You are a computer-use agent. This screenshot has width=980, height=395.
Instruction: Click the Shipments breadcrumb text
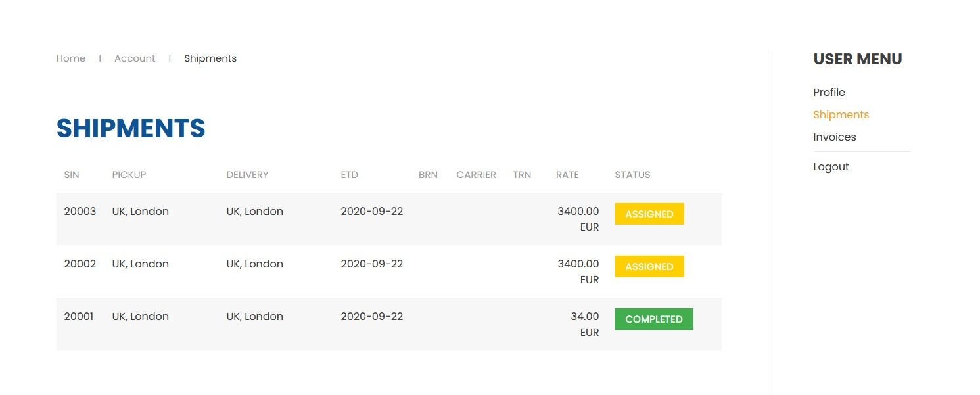coord(210,58)
